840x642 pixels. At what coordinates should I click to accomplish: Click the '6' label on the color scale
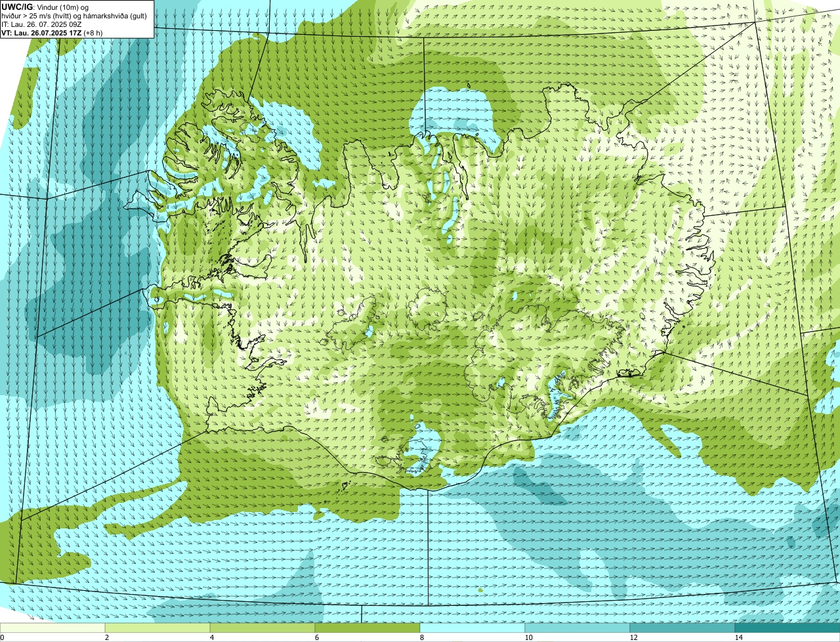point(316,637)
